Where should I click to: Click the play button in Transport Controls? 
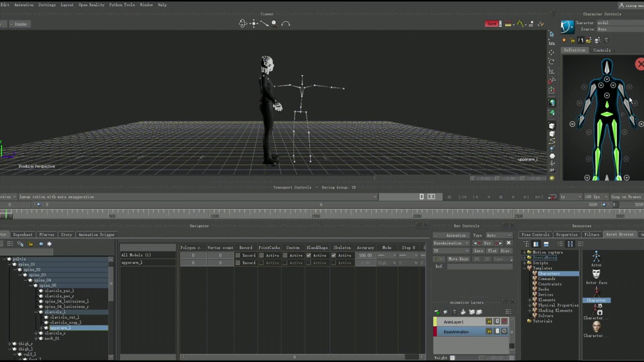point(513,197)
